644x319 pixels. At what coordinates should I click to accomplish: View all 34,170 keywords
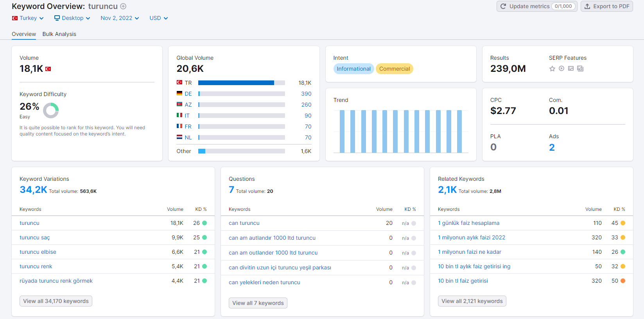coord(56,301)
